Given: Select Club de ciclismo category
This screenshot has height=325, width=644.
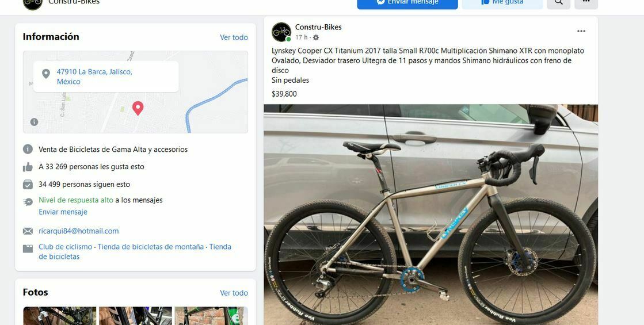Looking at the screenshot, I should coord(65,247).
